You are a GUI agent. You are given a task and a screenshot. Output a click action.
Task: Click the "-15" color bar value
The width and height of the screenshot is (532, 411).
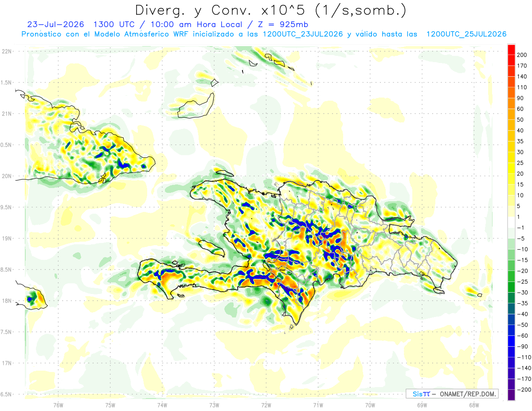click(522, 260)
